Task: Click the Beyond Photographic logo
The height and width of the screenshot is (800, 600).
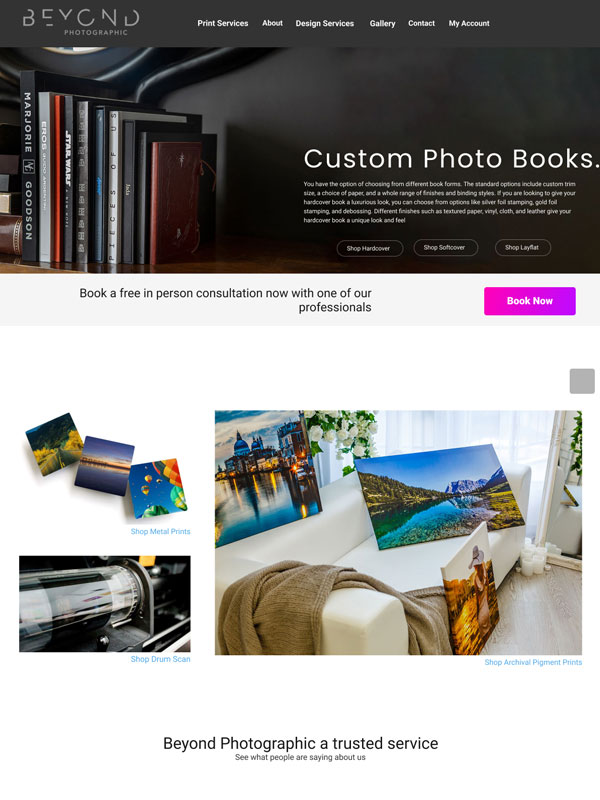Action: coord(81,22)
